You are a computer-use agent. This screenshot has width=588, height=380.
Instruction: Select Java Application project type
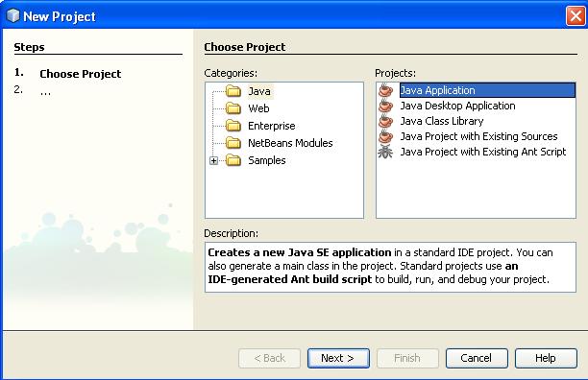tap(487, 90)
